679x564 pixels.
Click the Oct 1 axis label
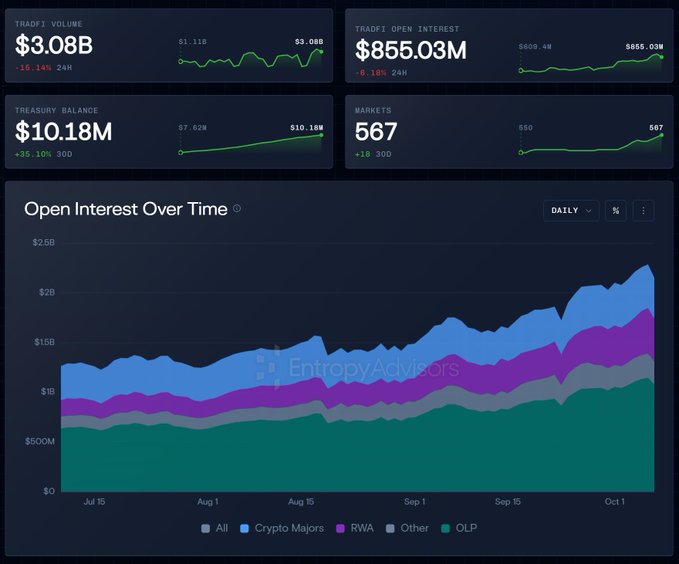614,502
